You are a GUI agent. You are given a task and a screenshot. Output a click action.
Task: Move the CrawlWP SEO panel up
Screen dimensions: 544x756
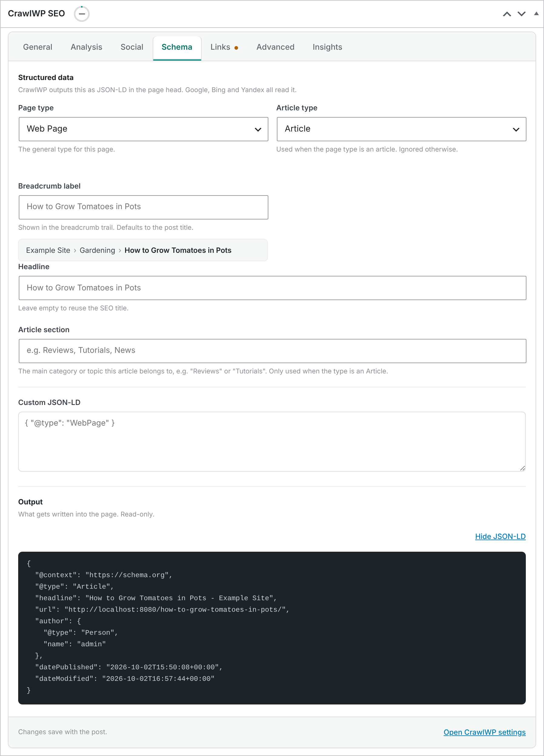pyautogui.click(x=507, y=14)
